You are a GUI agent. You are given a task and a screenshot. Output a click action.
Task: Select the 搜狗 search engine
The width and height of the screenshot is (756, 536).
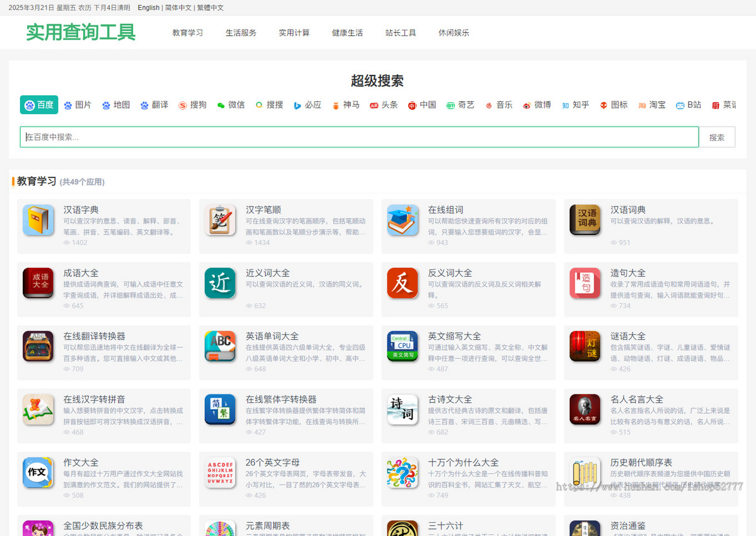(192, 105)
